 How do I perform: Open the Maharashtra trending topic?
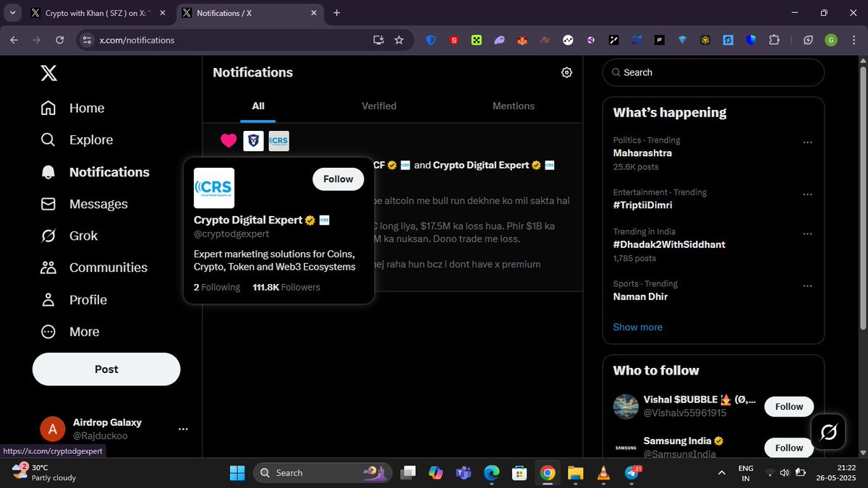642,153
